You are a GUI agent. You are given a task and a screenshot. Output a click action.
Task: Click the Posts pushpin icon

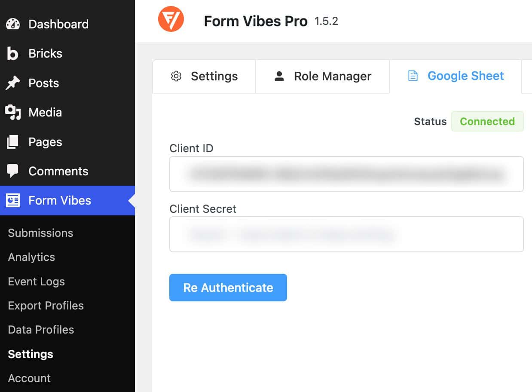13,83
